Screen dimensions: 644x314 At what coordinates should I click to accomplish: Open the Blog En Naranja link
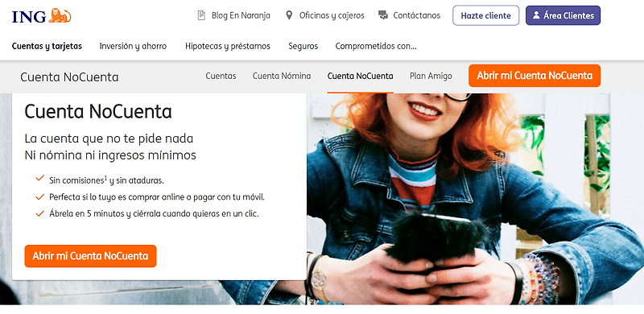tap(241, 15)
